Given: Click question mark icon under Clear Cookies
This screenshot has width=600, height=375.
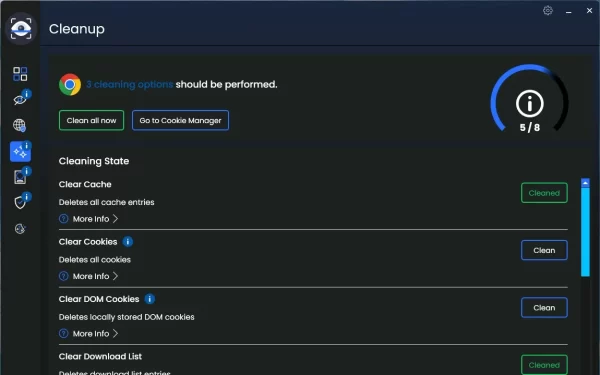Looking at the screenshot, I should (64, 276).
